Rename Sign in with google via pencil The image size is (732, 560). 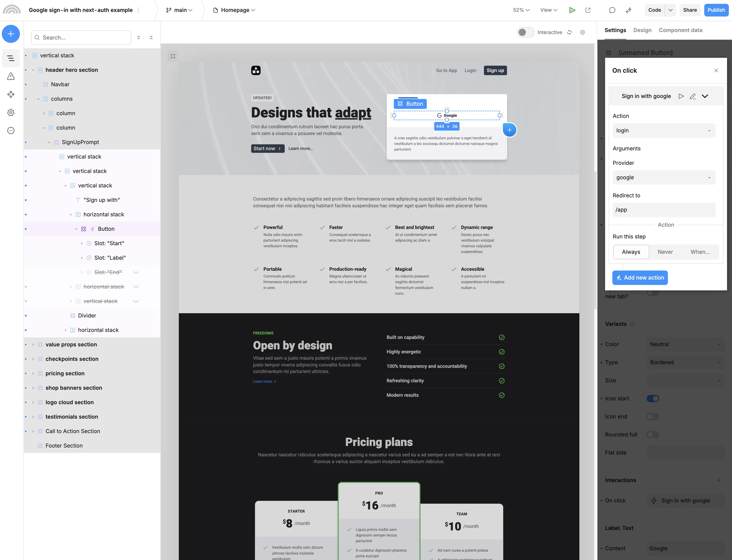(693, 96)
